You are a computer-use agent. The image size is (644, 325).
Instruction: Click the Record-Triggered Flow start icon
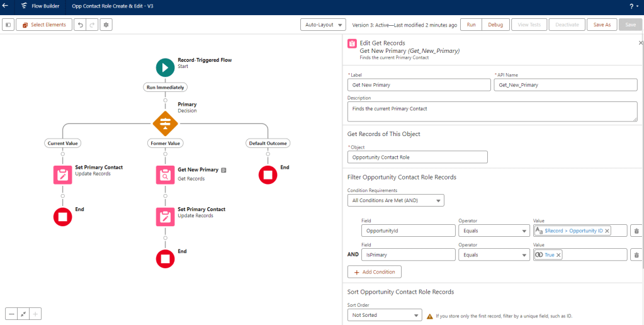[x=165, y=67]
